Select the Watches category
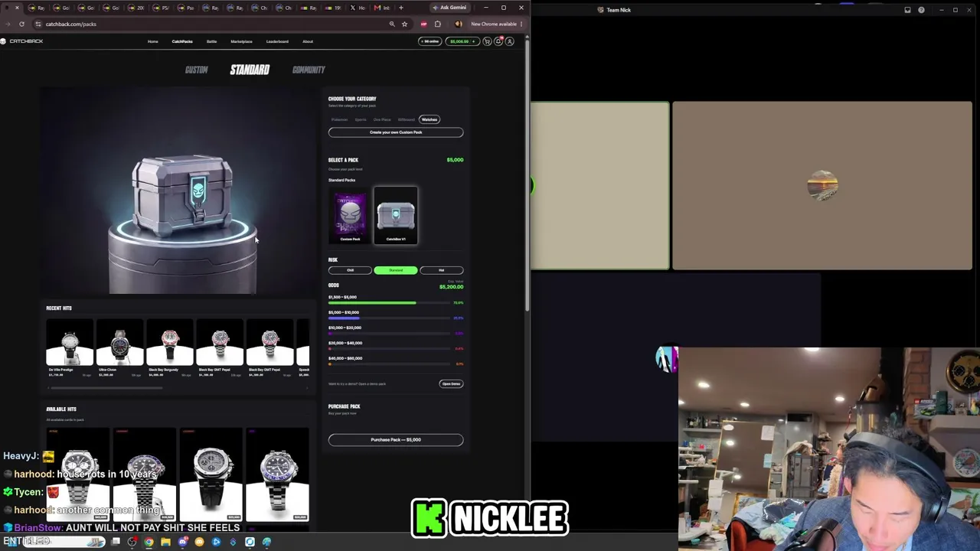Viewport: 980px width, 551px height. 430,119
